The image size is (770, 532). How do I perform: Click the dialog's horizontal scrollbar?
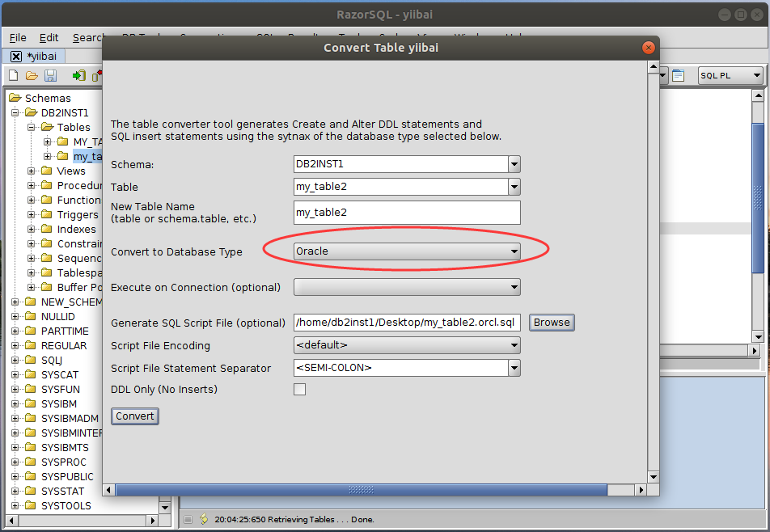pyautogui.click(x=362, y=490)
